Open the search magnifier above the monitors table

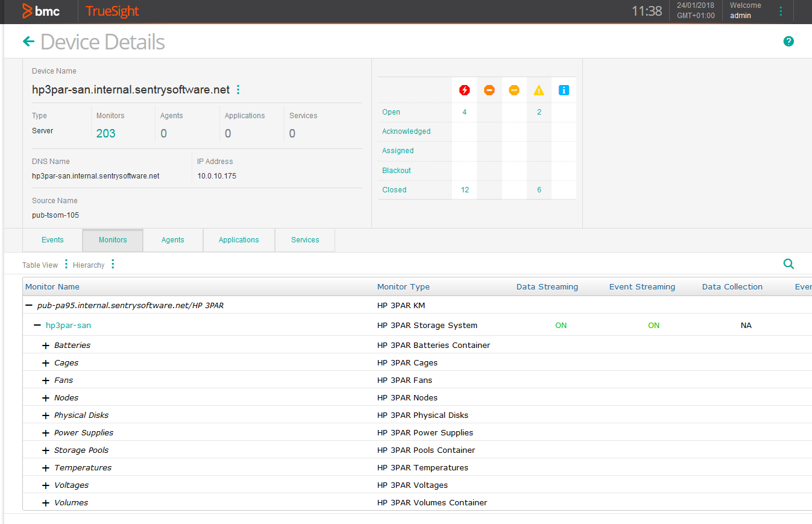click(788, 264)
